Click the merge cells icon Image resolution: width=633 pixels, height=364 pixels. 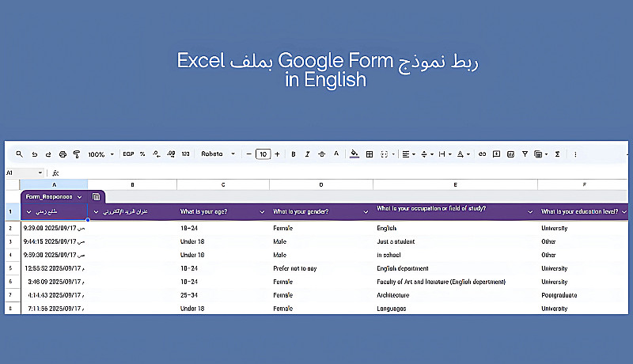tap(385, 154)
